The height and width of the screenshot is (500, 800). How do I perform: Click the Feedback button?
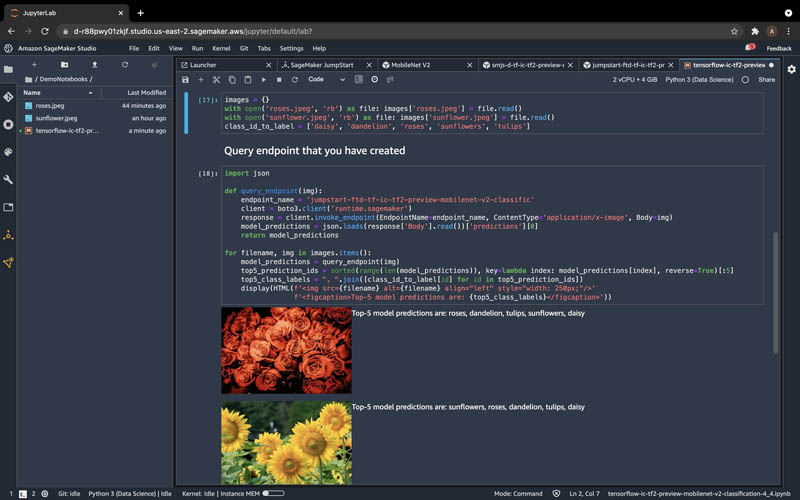click(x=779, y=48)
